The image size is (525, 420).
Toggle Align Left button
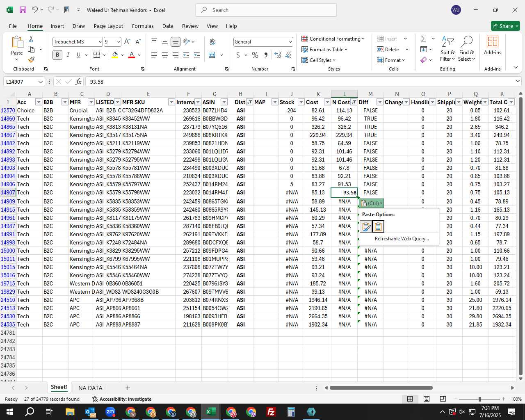pos(154,55)
